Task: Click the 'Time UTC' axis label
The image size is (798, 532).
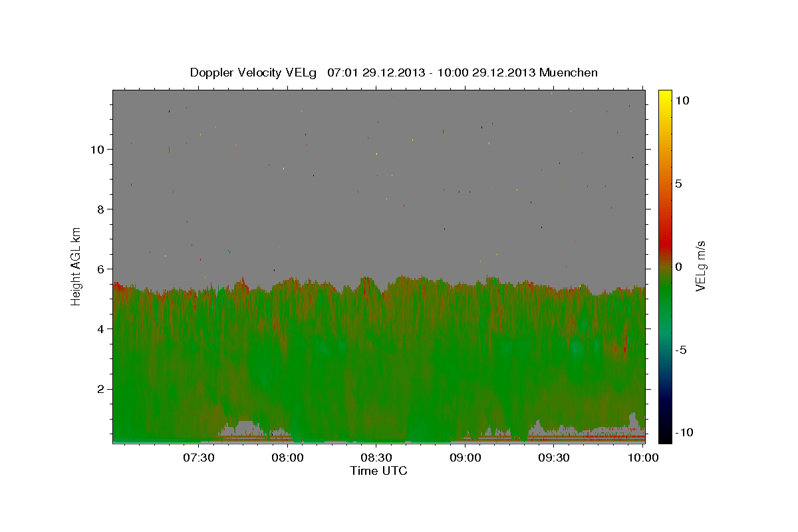Action: pos(378,471)
